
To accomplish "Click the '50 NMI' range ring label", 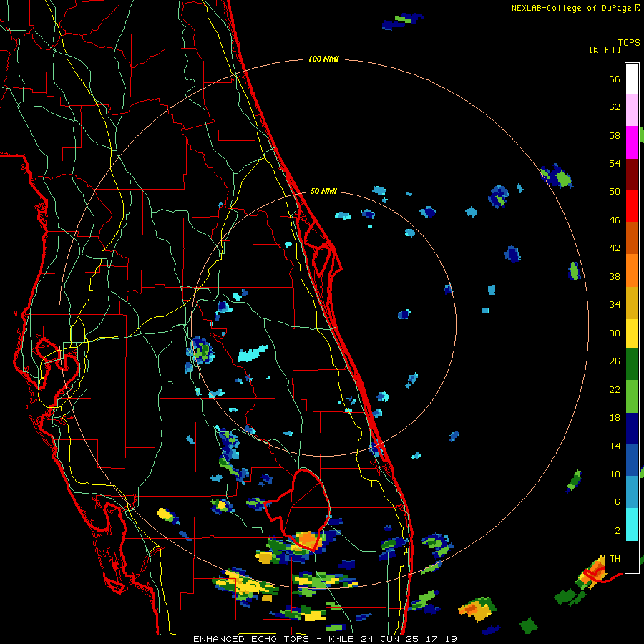I will [323, 191].
